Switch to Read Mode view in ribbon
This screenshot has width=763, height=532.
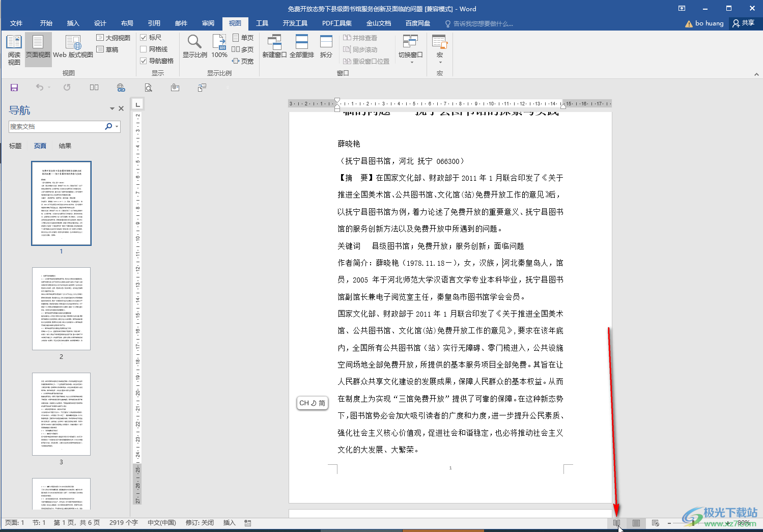pos(14,50)
